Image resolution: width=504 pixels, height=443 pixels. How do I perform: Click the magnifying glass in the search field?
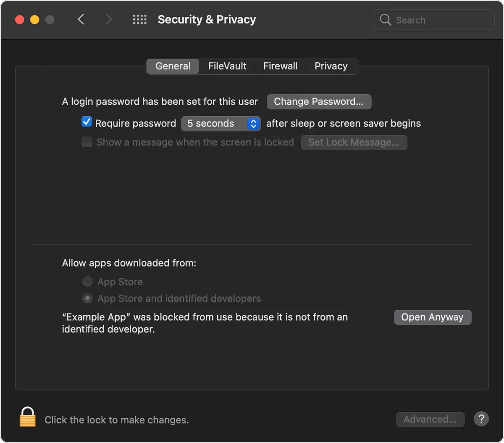click(x=385, y=20)
